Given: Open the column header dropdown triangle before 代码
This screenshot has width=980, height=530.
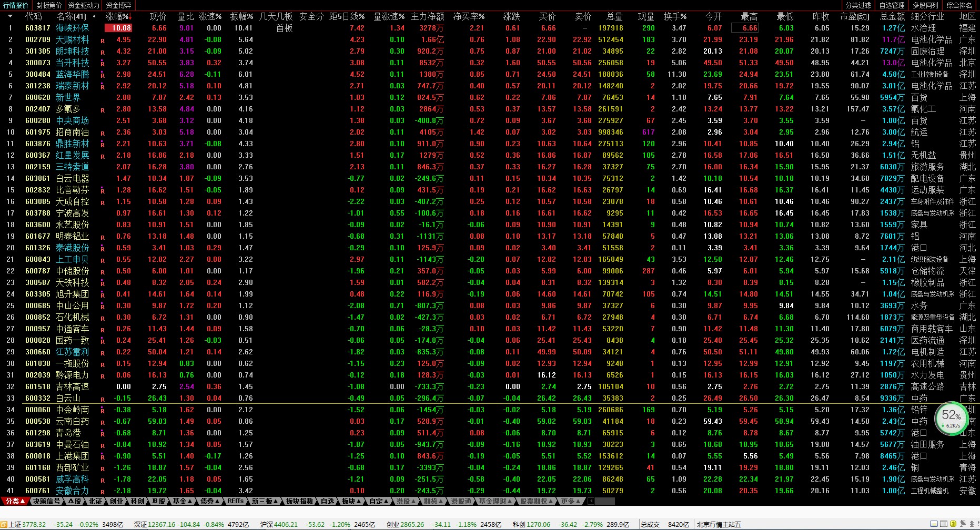Looking at the screenshot, I should [10, 16].
